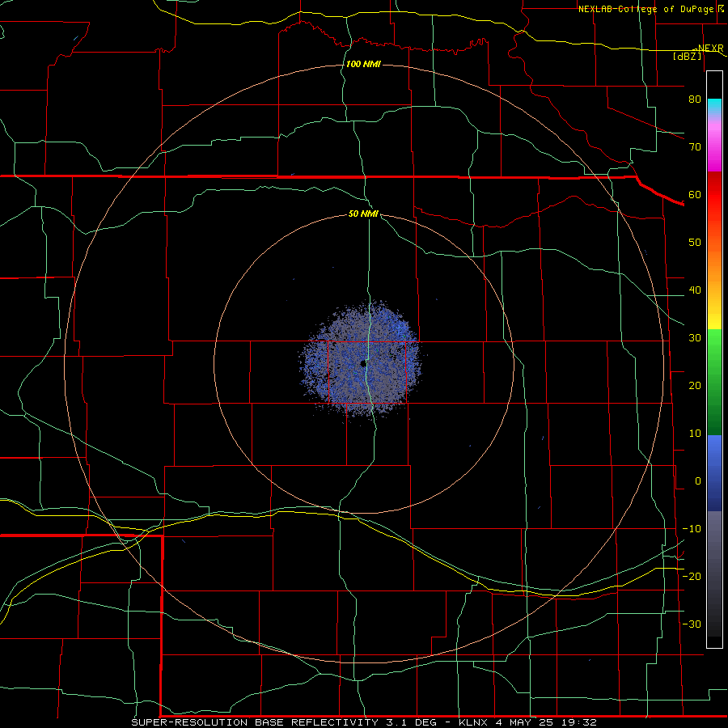Click the 30 dBZ value on color scale
The height and width of the screenshot is (728, 728).
[x=695, y=338]
